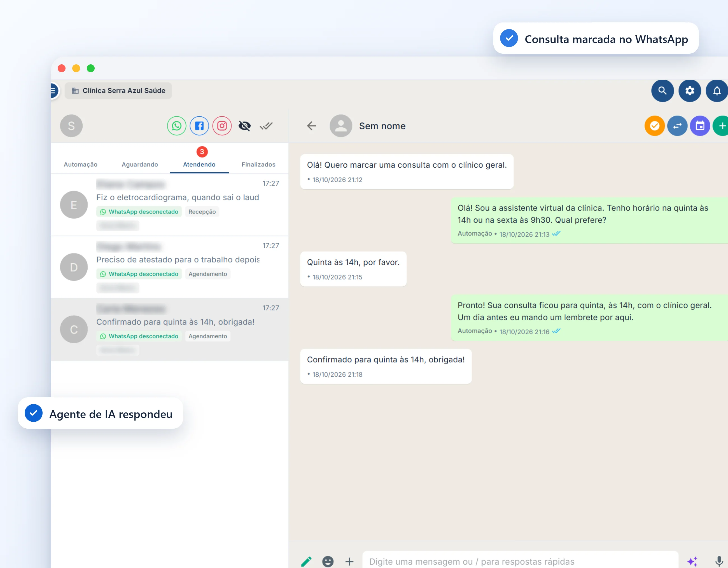This screenshot has height=568, width=728.
Task: Click the Sem nome contact name
Action: coord(382,126)
